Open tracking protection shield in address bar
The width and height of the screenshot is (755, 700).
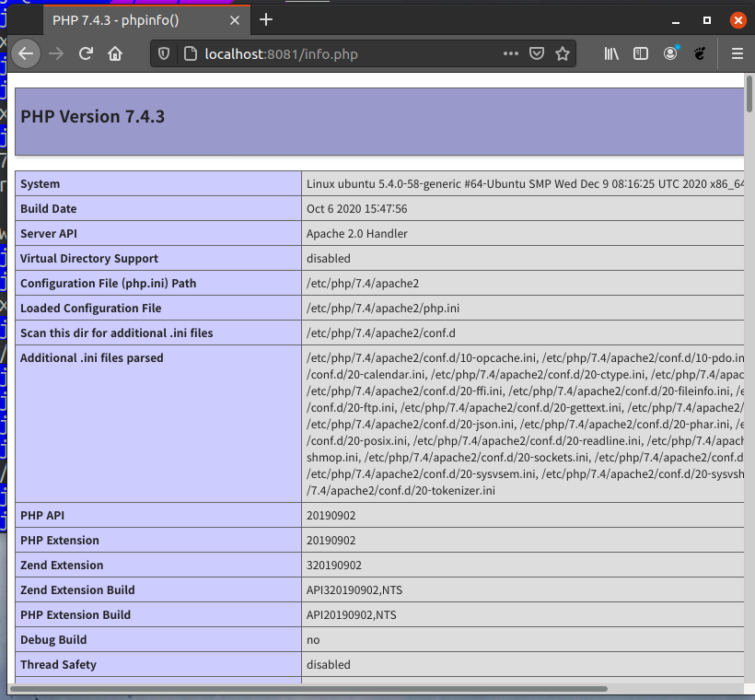164,54
